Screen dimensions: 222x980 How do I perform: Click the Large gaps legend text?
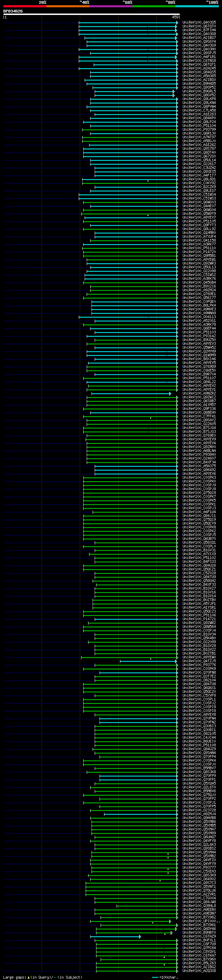click(x=43, y=977)
